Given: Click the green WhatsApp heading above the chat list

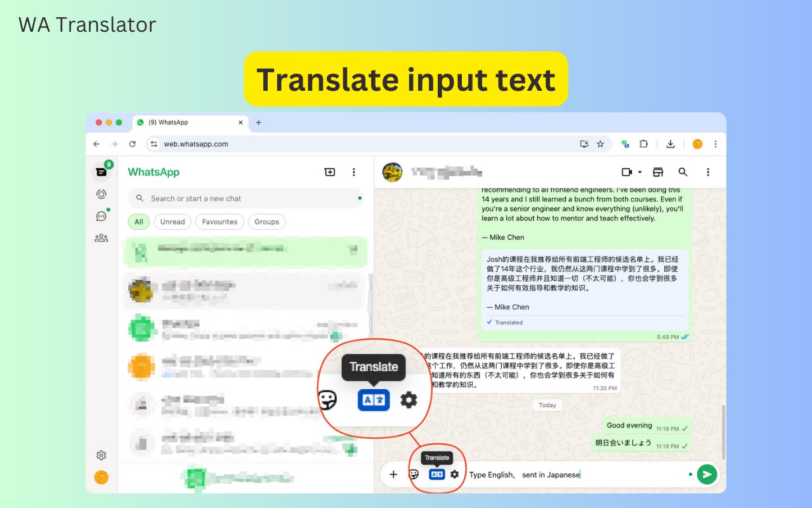Looking at the screenshot, I should coord(154,172).
